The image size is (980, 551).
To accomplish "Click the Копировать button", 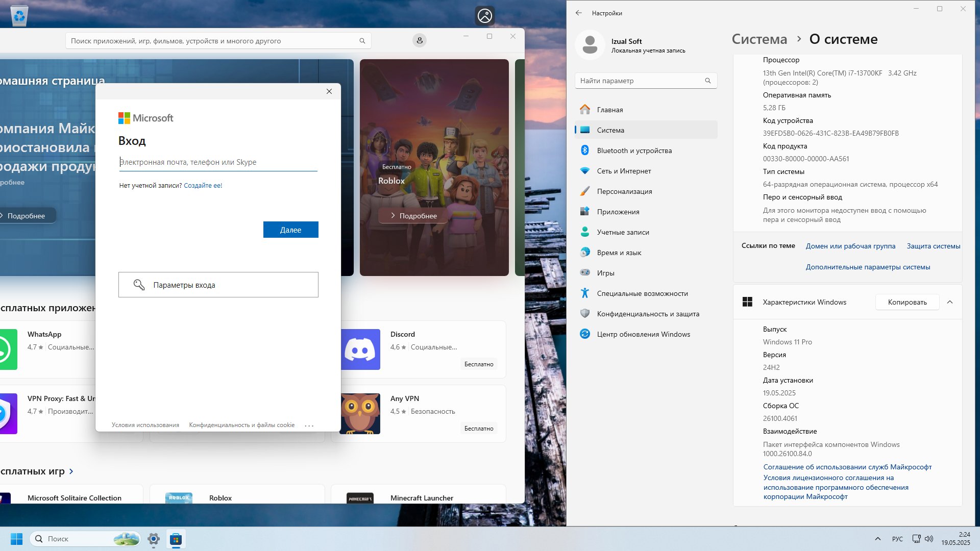I will (x=908, y=302).
